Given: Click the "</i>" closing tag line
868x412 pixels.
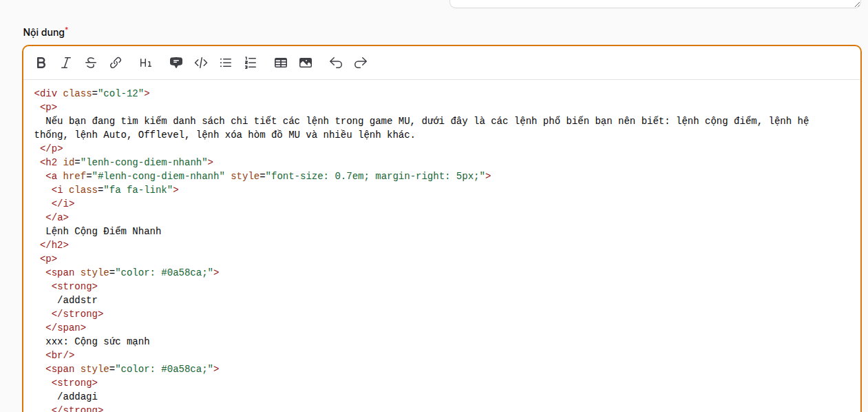Looking at the screenshot, I should pos(63,203).
